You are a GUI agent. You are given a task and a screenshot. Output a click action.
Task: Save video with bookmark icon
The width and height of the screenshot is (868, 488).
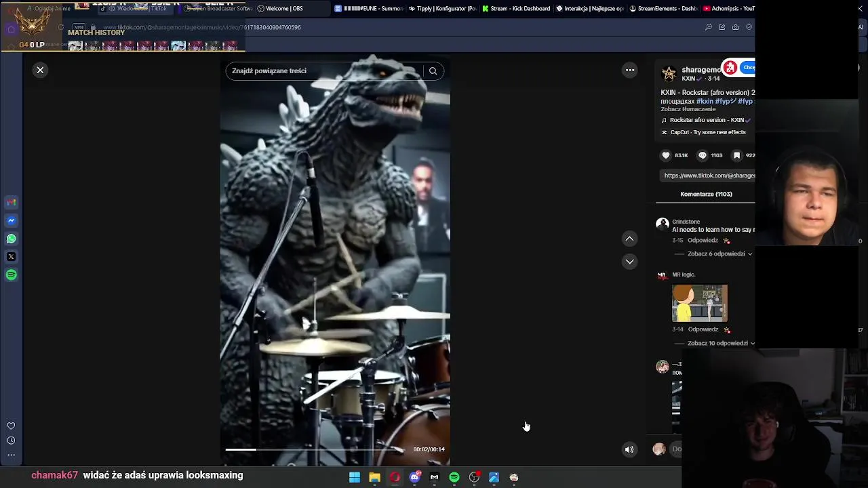click(736, 155)
